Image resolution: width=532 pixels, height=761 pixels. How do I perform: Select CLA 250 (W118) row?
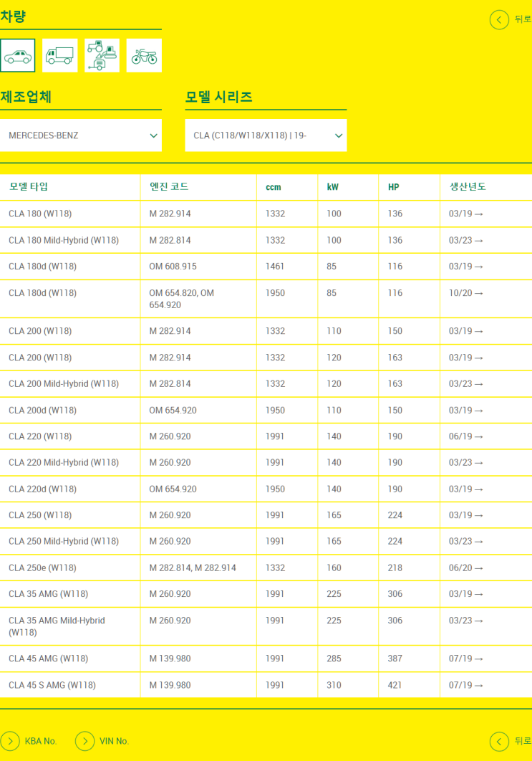pos(266,515)
